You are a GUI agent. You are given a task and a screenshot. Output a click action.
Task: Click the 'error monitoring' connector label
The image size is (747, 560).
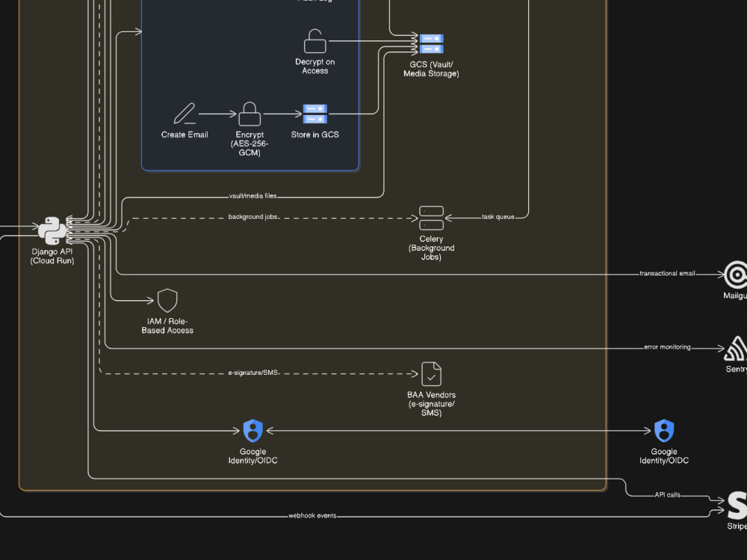pos(667,347)
